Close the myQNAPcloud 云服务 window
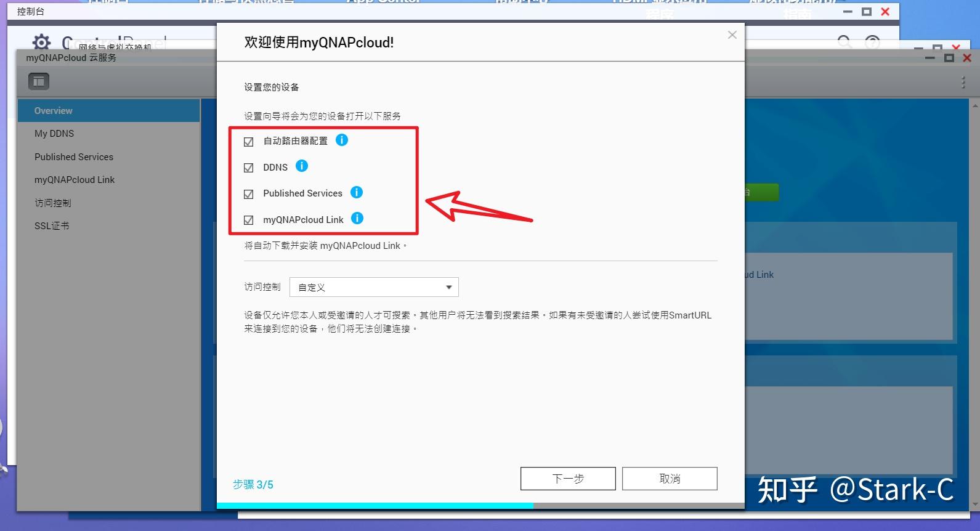The width and height of the screenshot is (980, 531). (967, 58)
